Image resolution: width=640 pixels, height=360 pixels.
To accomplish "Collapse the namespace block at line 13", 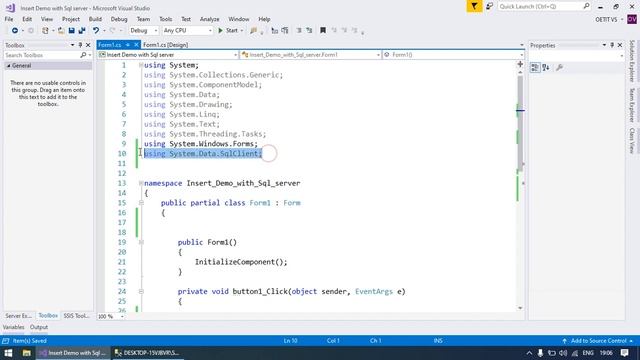I will click(x=141, y=183).
